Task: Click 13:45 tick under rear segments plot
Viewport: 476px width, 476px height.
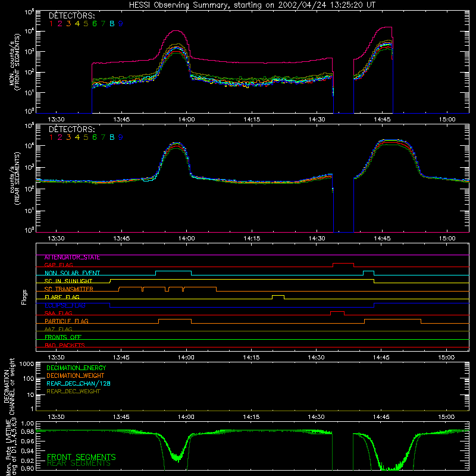Action: pyautogui.click(x=121, y=239)
